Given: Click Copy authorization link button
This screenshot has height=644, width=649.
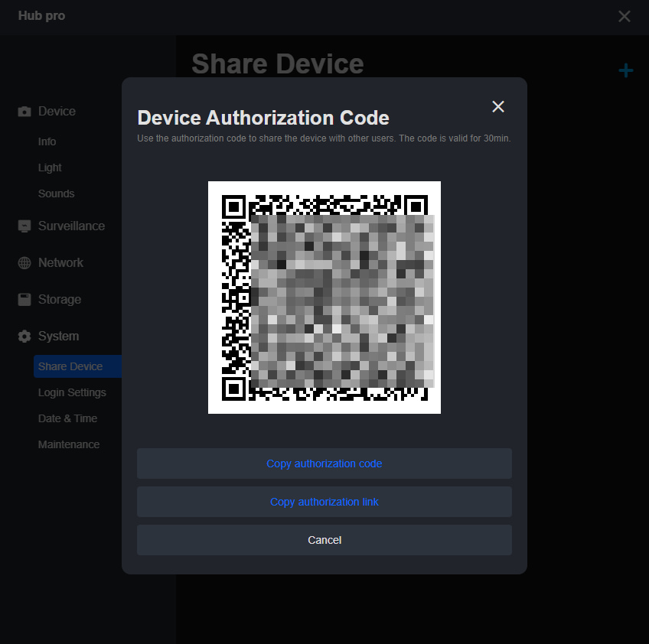Looking at the screenshot, I should (324, 502).
